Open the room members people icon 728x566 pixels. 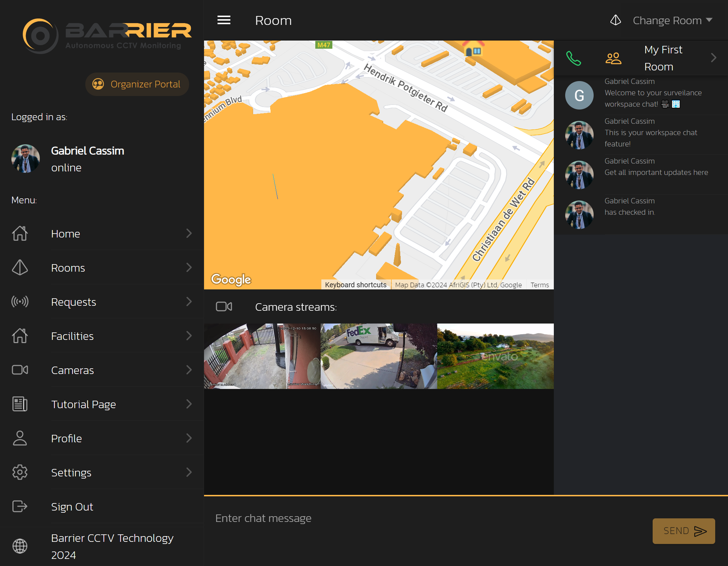click(x=613, y=58)
